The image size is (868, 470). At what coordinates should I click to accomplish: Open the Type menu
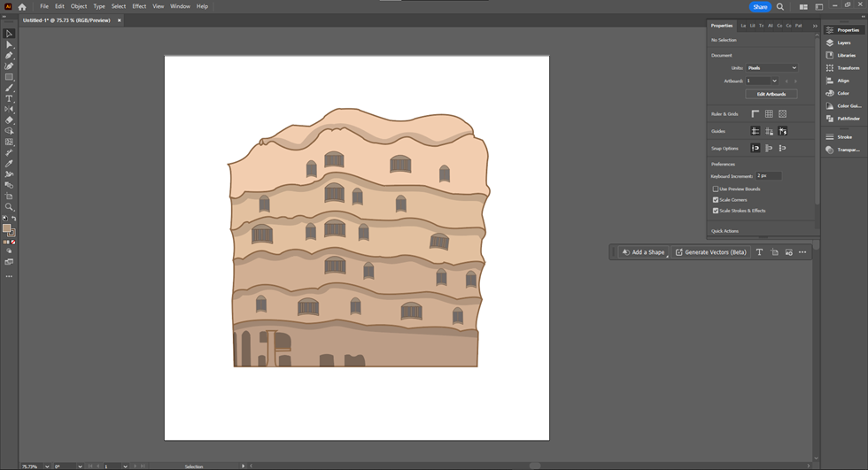tap(99, 6)
